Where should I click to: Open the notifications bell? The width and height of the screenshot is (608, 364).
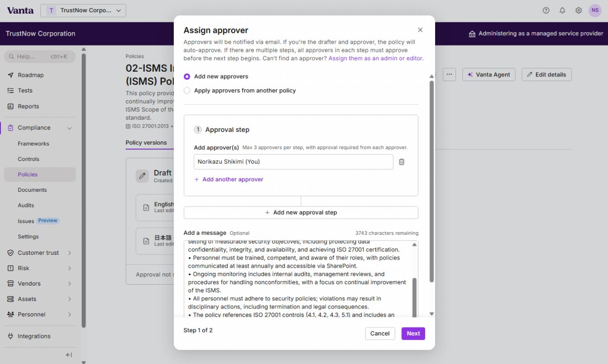point(562,10)
